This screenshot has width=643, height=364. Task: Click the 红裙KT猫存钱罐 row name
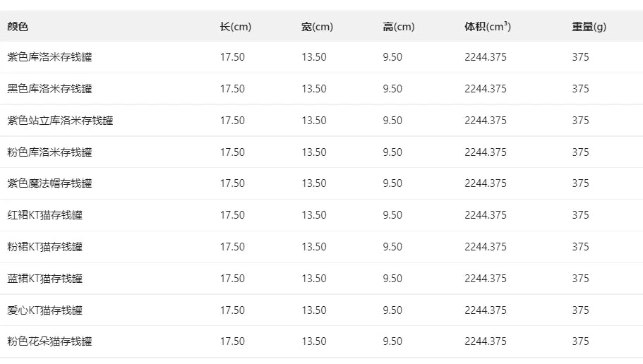[44, 215]
